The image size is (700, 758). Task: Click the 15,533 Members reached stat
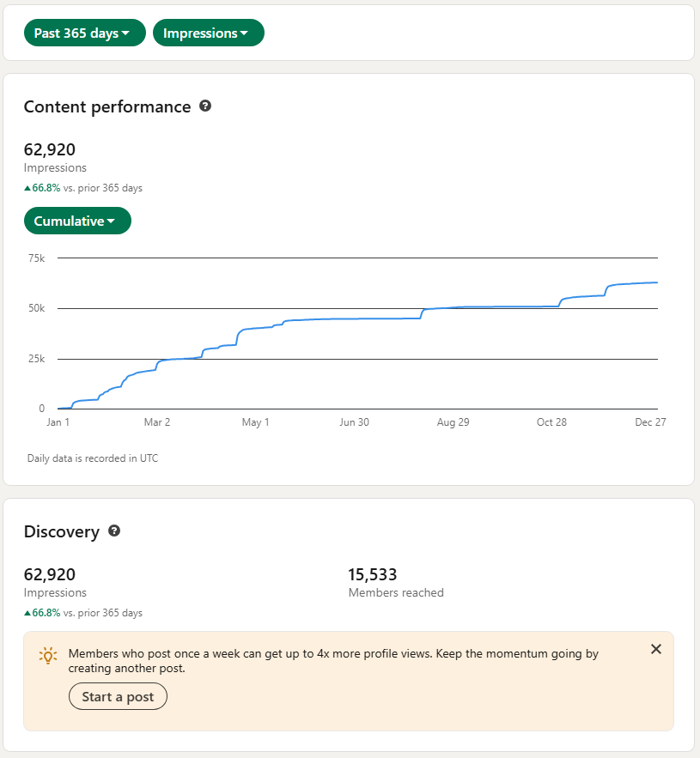373,575
